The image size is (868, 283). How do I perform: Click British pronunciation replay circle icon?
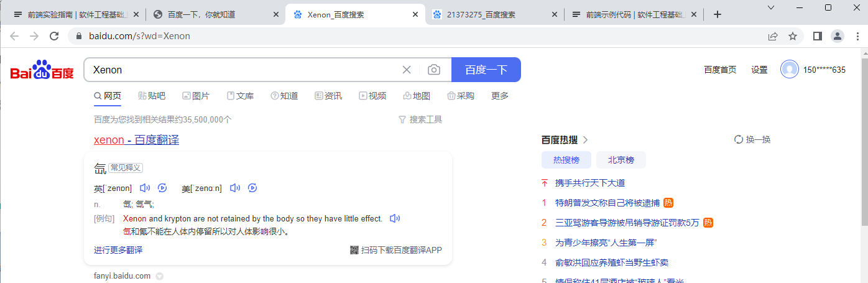tap(162, 188)
